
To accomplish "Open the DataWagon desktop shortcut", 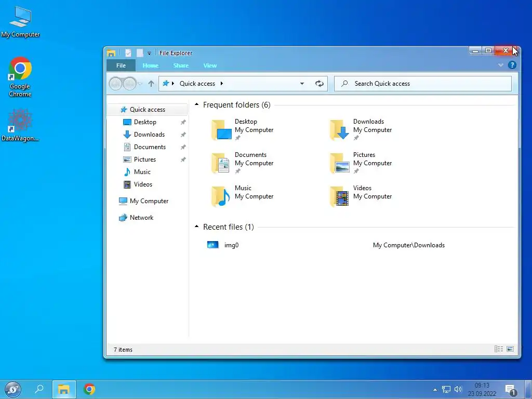I will (20, 125).
